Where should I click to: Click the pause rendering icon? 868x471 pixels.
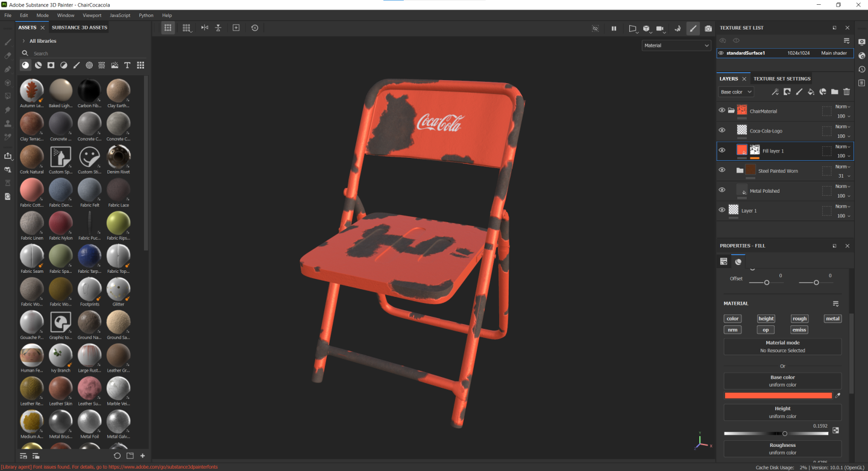click(614, 28)
